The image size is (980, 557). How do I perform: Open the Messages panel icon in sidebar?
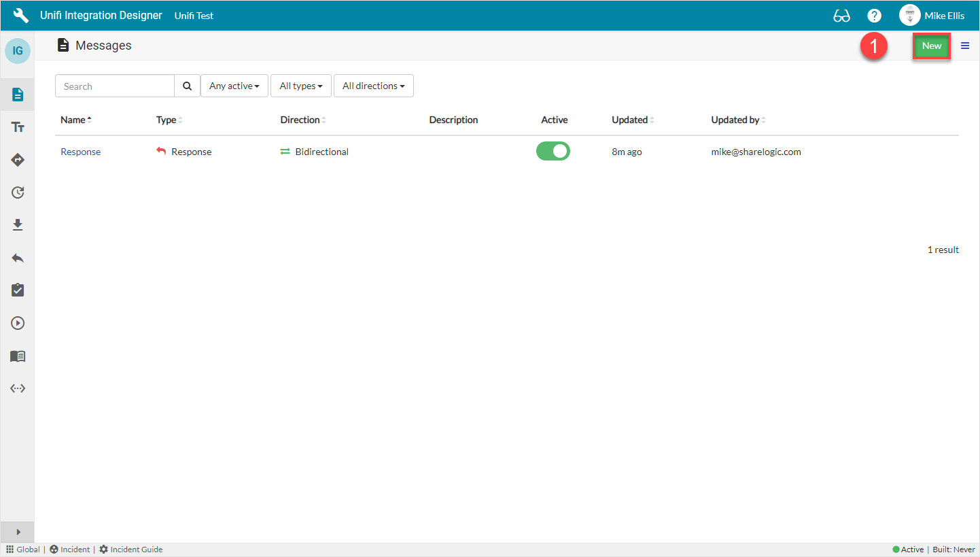click(x=17, y=94)
